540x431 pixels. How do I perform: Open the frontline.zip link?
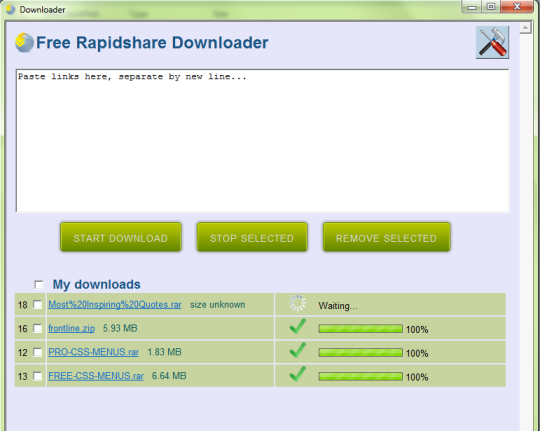71,328
